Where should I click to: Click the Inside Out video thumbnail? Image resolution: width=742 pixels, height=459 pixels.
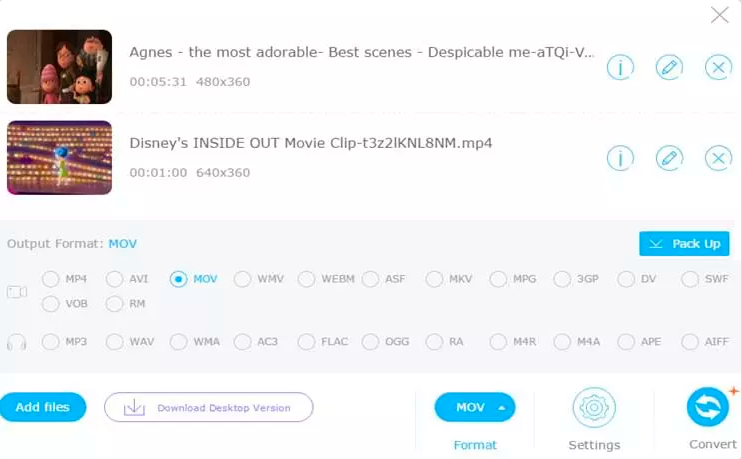[x=59, y=158]
